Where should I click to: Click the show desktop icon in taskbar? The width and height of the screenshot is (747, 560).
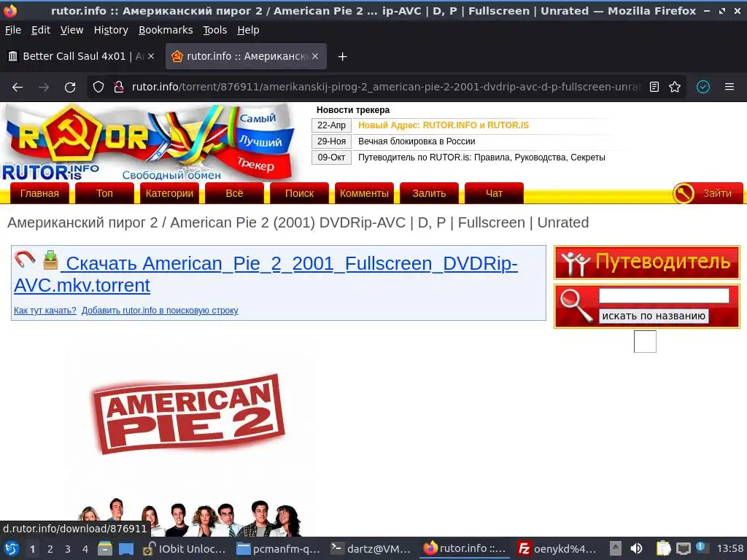pyautogui.click(x=126, y=549)
